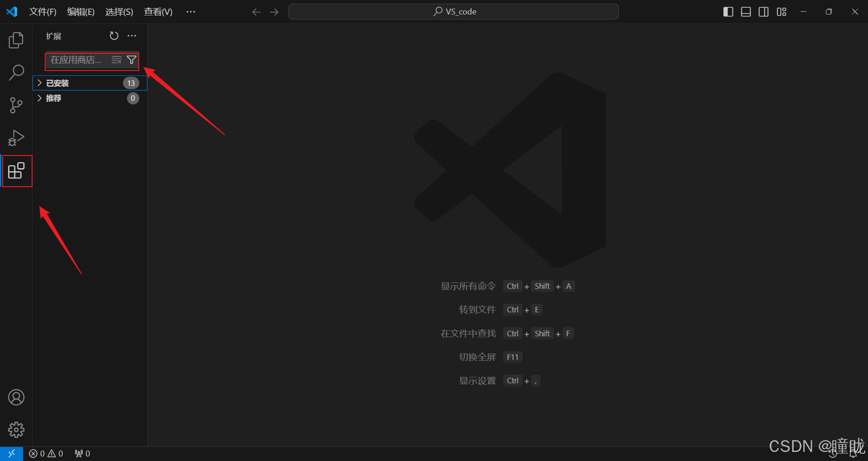Click the 转到文件 shortcut hint
Viewport: 868px width, 461px height.
(500, 310)
